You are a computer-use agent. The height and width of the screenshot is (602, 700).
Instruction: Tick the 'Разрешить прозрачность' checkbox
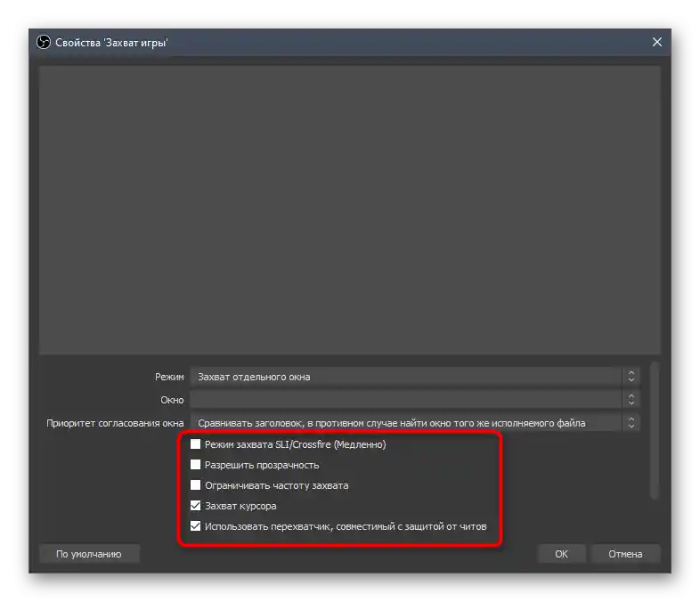coord(196,465)
